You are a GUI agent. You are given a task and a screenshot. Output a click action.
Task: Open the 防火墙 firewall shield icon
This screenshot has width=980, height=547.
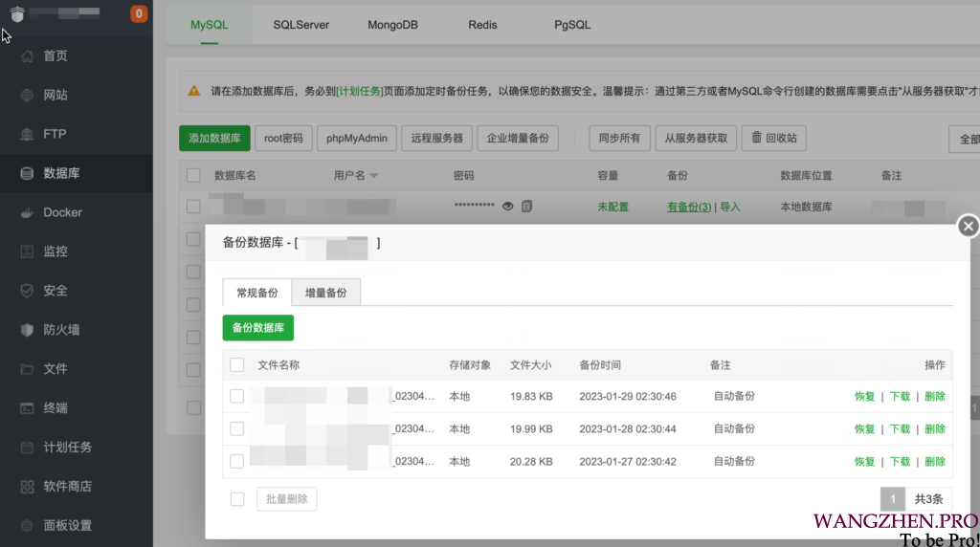(x=27, y=330)
